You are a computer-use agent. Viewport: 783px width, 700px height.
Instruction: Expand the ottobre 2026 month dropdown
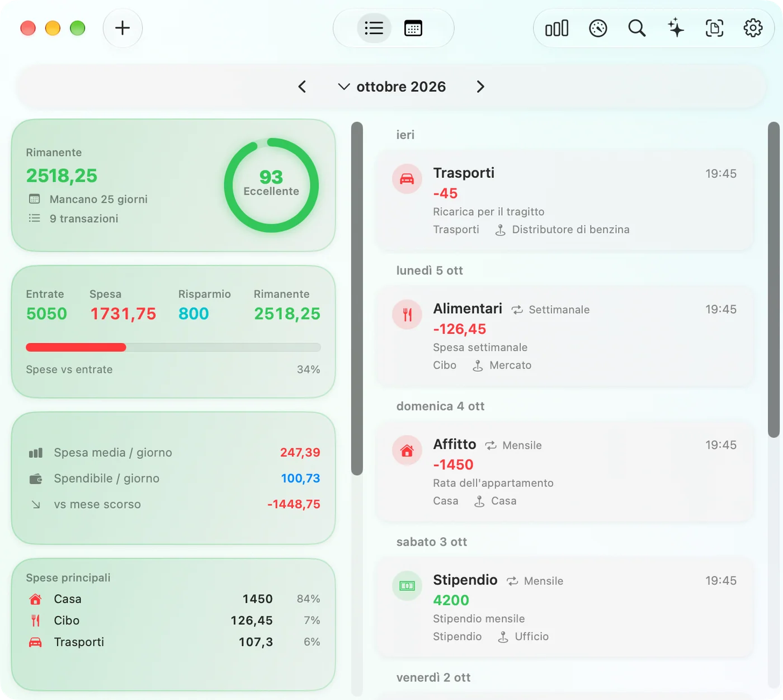coord(392,87)
